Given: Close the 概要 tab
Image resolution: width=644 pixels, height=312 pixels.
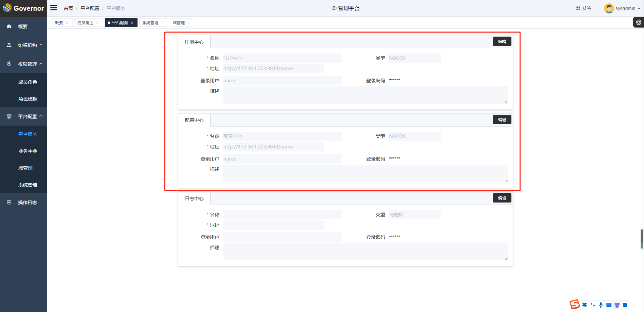Looking at the screenshot, I should pyautogui.click(x=67, y=23).
